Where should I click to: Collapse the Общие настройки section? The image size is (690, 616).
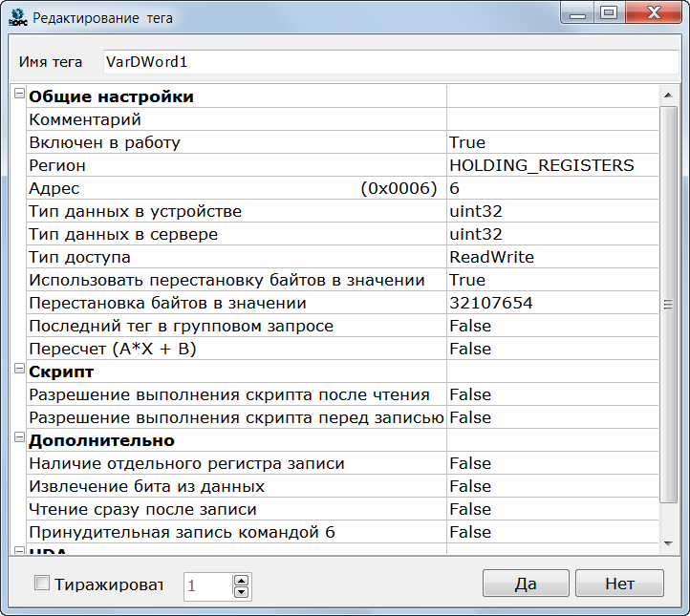19,94
